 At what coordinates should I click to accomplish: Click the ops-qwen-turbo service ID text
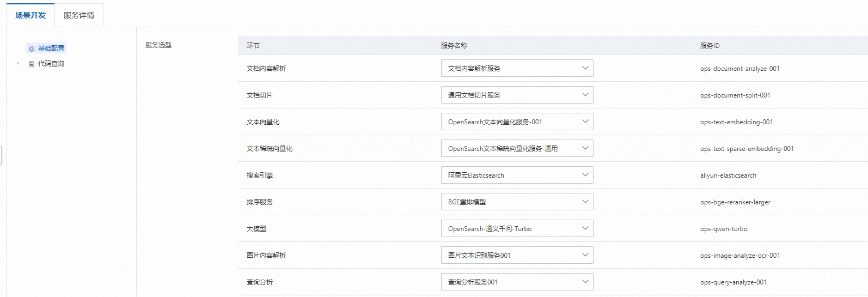724,229
